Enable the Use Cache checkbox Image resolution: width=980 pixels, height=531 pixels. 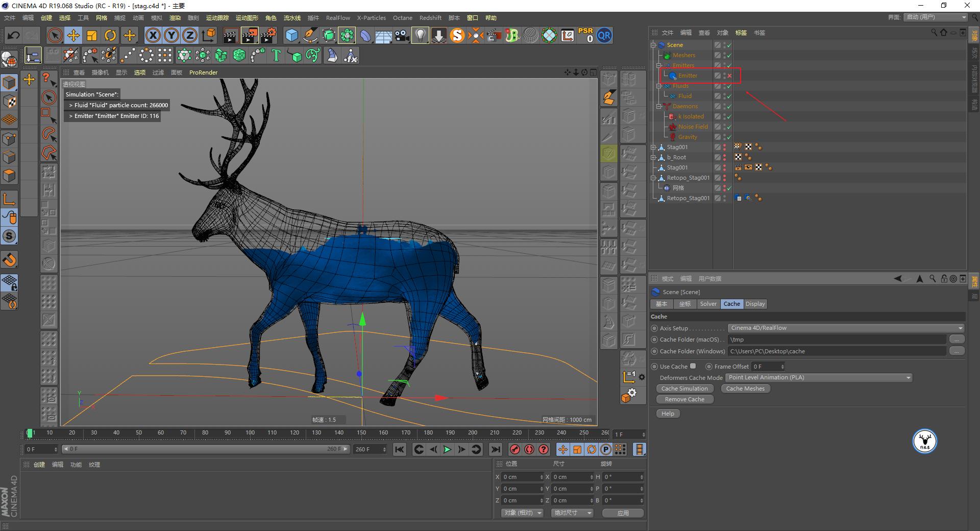click(693, 366)
